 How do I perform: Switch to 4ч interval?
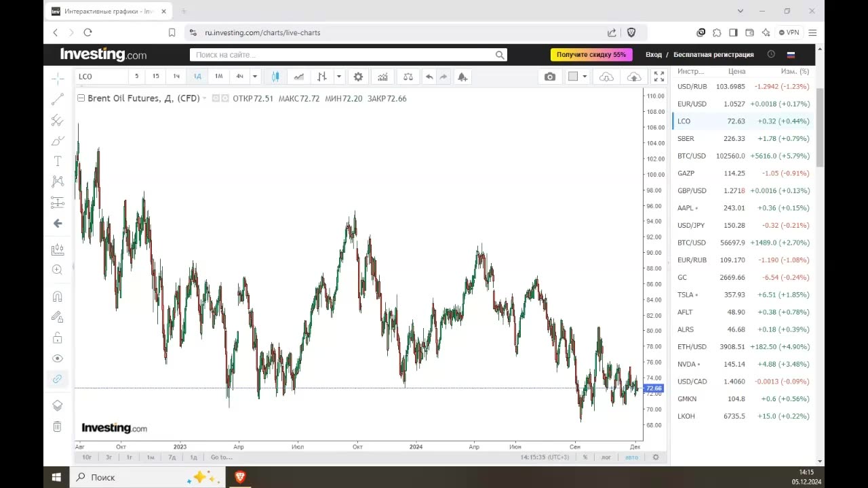click(239, 77)
